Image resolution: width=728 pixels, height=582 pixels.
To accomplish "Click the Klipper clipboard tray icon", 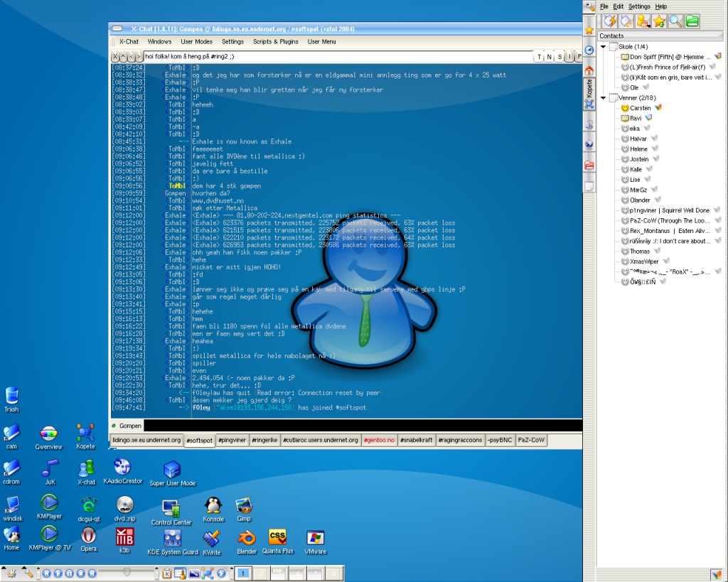I will [x=167, y=573].
